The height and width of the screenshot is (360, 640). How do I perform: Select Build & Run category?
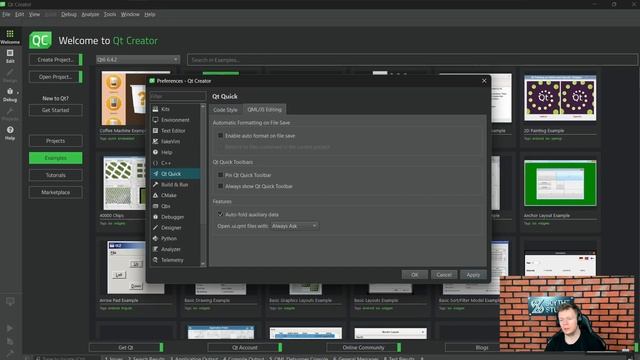175,184
